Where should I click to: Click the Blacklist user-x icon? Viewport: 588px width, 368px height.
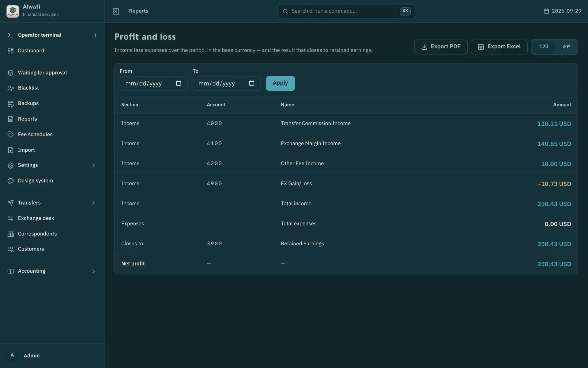tap(10, 88)
